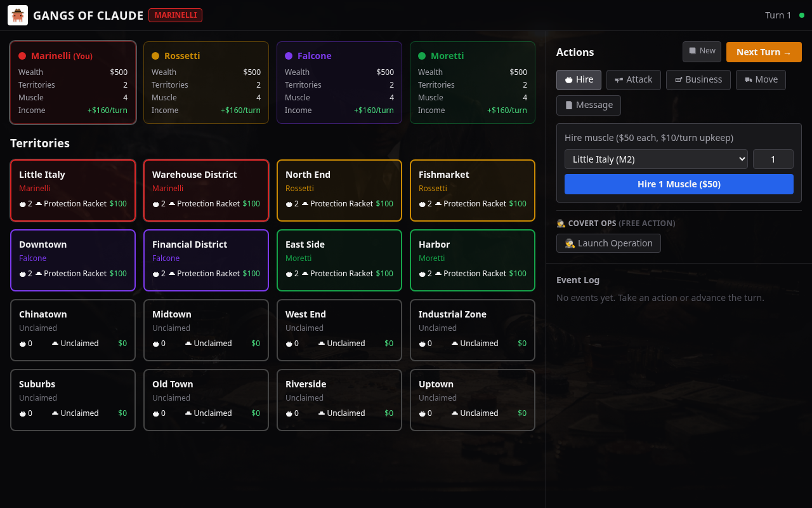The width and height of the screenshot is (812, 508).
Task: Click the Business tab icon
Action: tap(678, 80)
